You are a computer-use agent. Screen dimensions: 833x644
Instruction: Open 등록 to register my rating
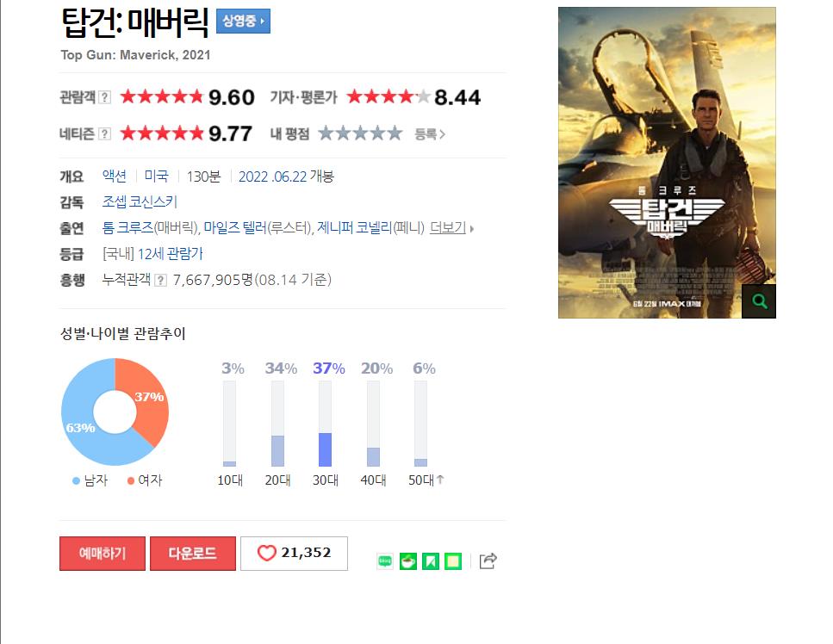click(429, 134)
